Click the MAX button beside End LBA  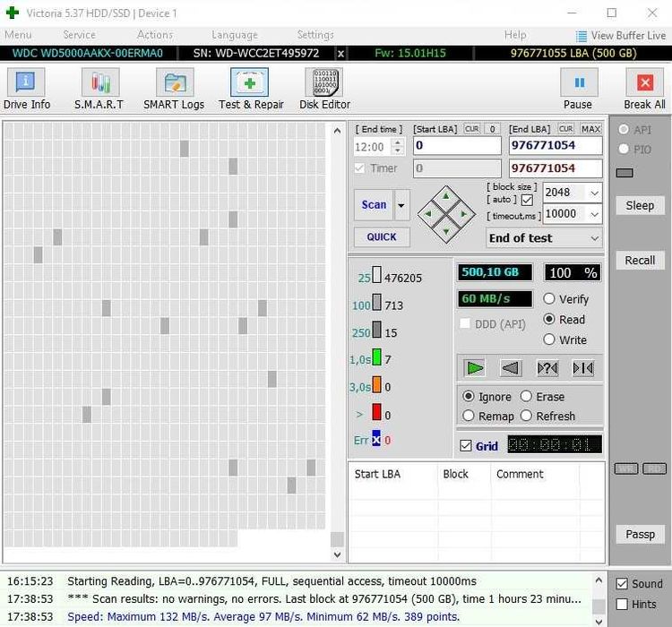pyautogui.click(x=591, y=129)
